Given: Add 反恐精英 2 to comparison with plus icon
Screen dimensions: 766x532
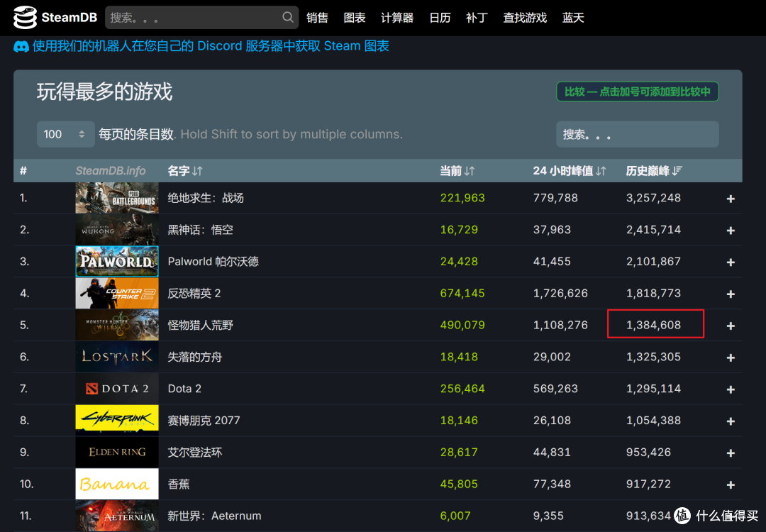Looking at the screenshot, I should (x=731, y=294).
